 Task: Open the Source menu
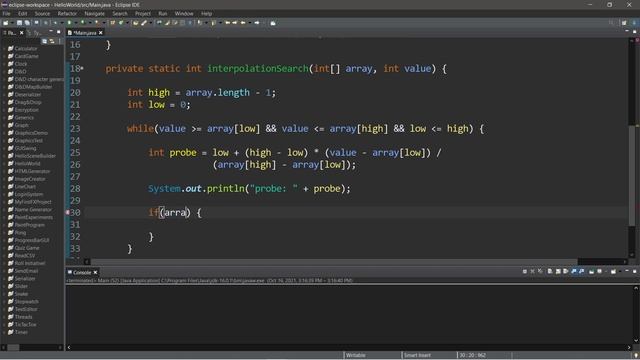coord(42,13)
